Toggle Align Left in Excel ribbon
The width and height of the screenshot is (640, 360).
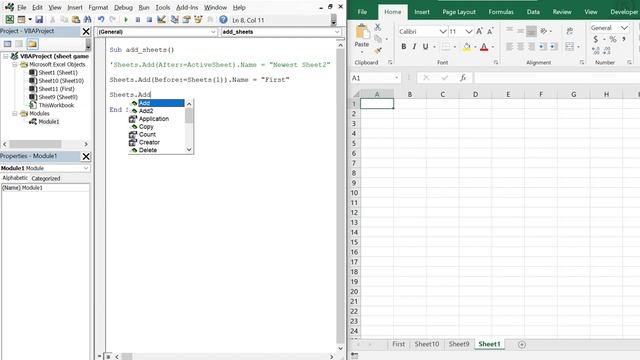509,47
